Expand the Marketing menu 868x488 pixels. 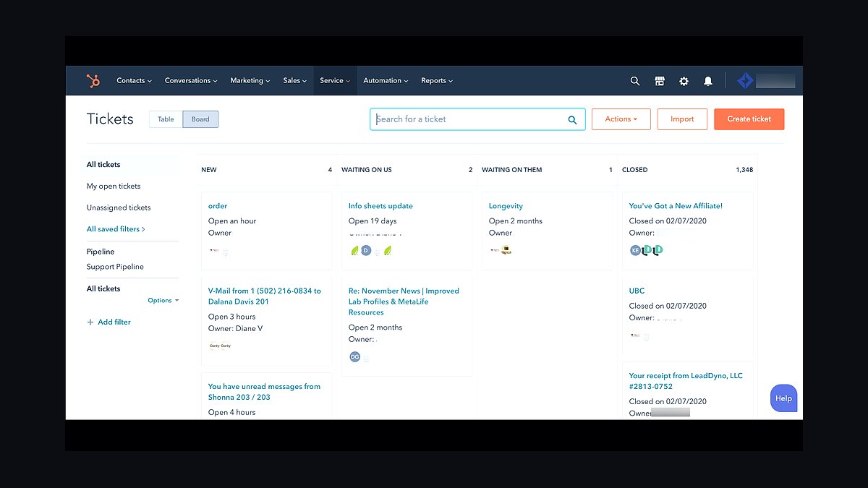click(x=250, y=81)
